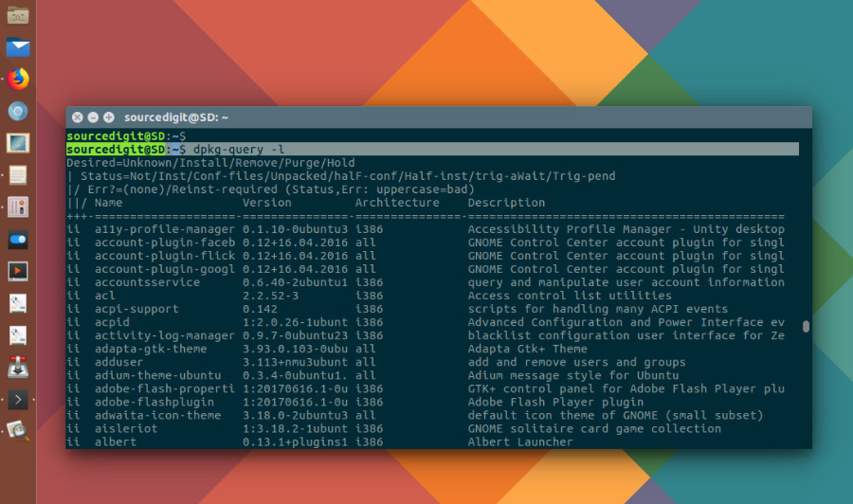Screen dimensions: 853x504
Task: Open the blue mail client in the dock
Action: pyautogui.click(x=18, y=48)
